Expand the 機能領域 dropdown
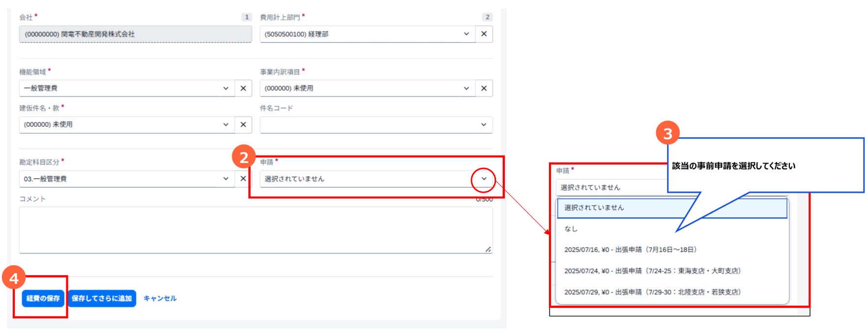868x333 pixels. (226, 88)
